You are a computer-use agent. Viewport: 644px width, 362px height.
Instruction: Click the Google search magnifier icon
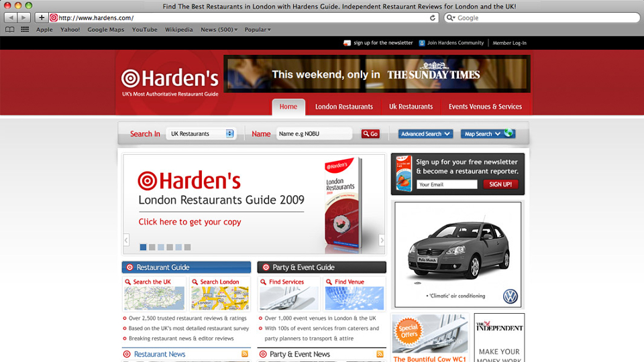pos(451,17)
